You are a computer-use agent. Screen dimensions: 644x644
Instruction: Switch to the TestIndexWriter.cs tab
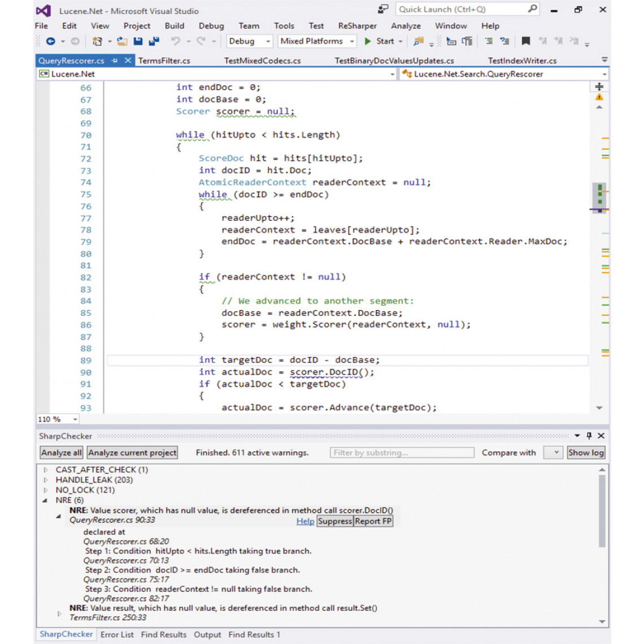(x=523, y=61)
